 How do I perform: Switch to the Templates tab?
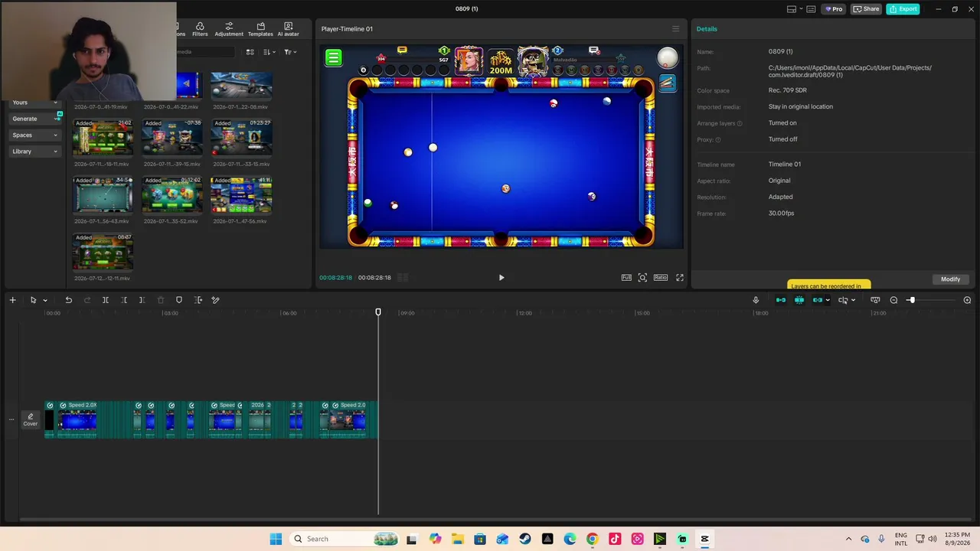(x=260, y=29)
